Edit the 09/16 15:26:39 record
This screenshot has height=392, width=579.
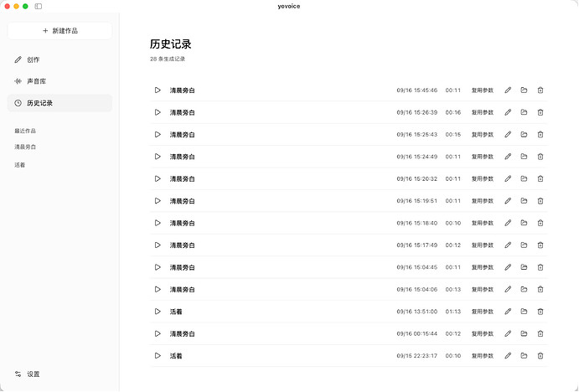[508, 112]
